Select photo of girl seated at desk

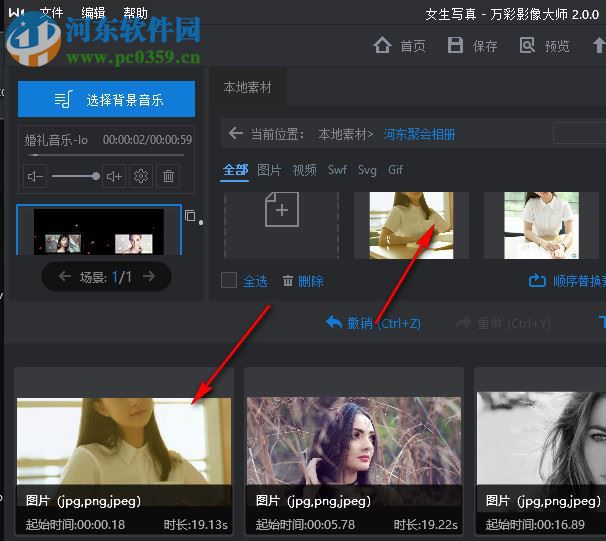pos(411,225)
